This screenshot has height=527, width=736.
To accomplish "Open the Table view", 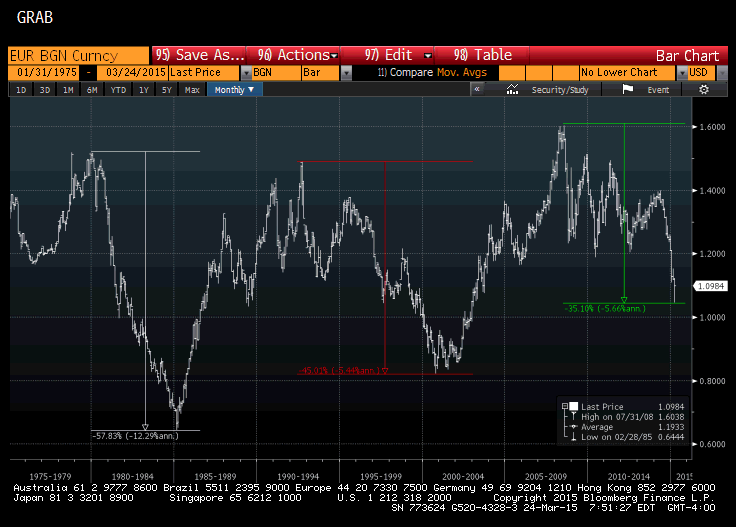I will 483,55.
